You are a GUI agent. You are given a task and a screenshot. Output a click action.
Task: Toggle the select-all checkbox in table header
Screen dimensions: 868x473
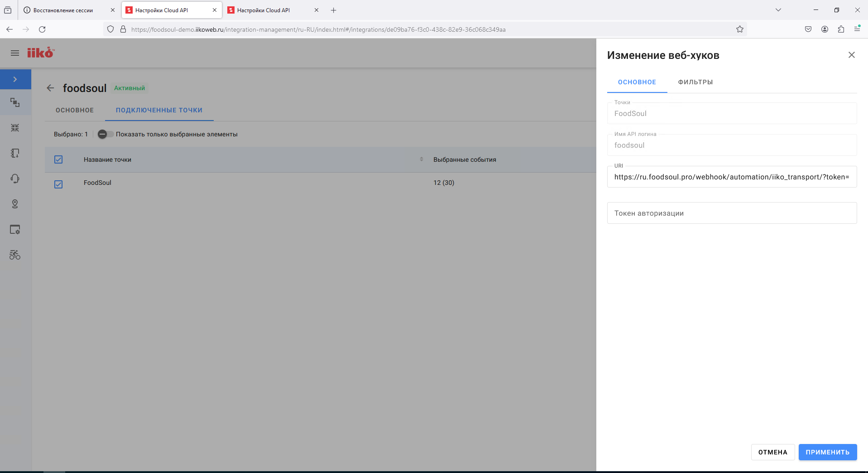coord(58,159)
